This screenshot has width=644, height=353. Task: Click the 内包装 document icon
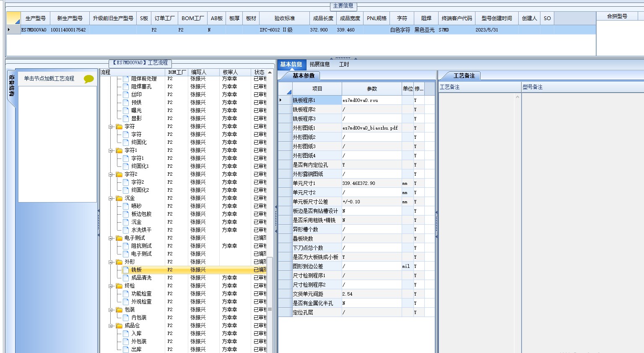(126, 318)
